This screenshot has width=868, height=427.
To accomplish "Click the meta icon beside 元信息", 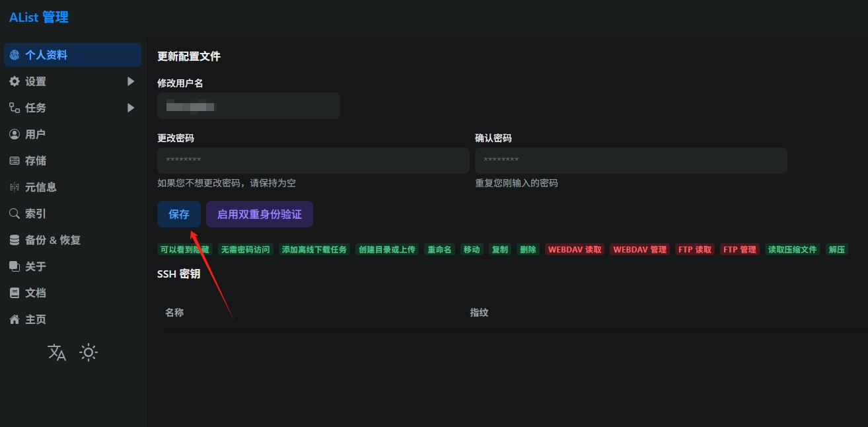I will [15, 187].
